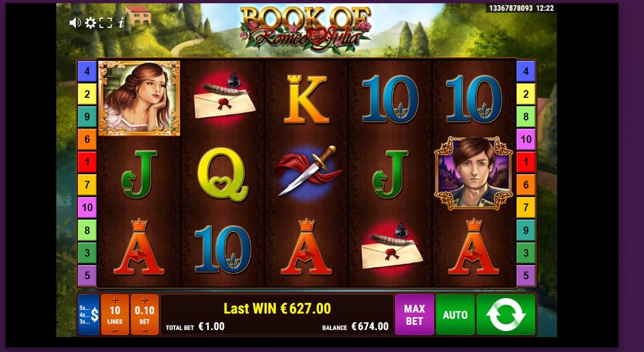This screenshot has width=644, height=352.
Task: Decrease the bet amount with minus
Action: [144, 330]
